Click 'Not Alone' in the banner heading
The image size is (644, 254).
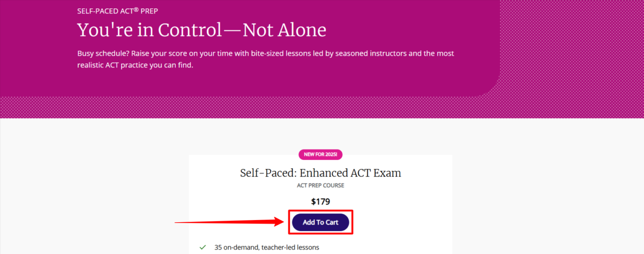pos(284,30)
